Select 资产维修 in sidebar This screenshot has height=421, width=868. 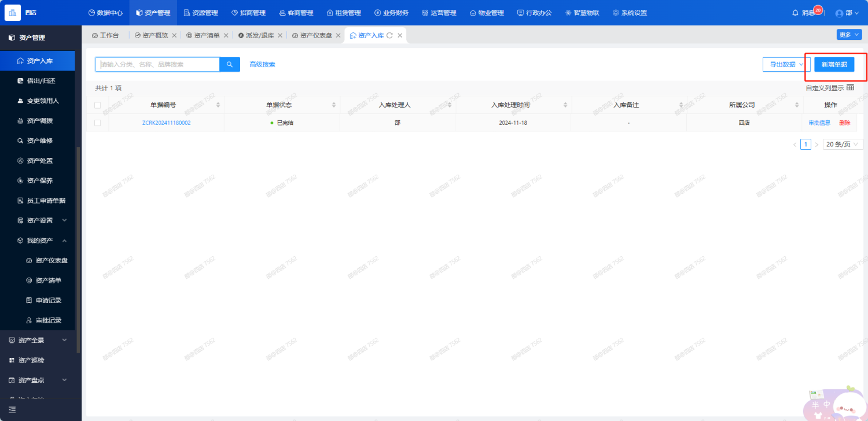coord(38,141)
